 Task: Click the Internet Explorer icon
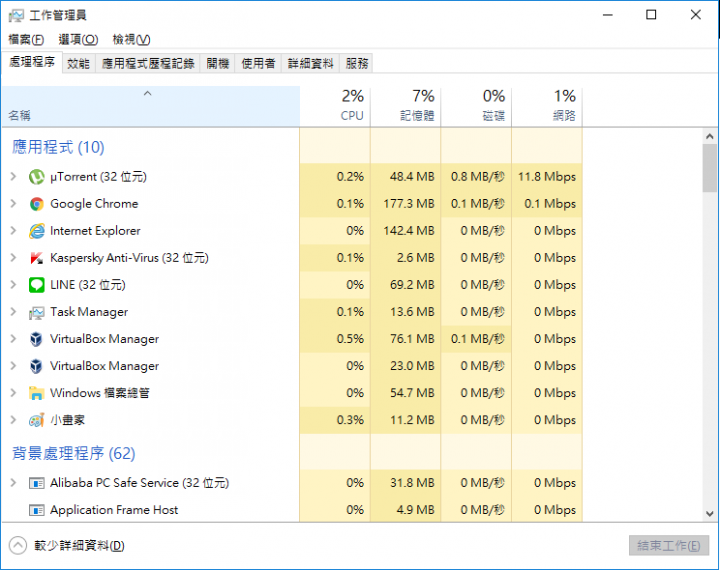click(36, 231)
